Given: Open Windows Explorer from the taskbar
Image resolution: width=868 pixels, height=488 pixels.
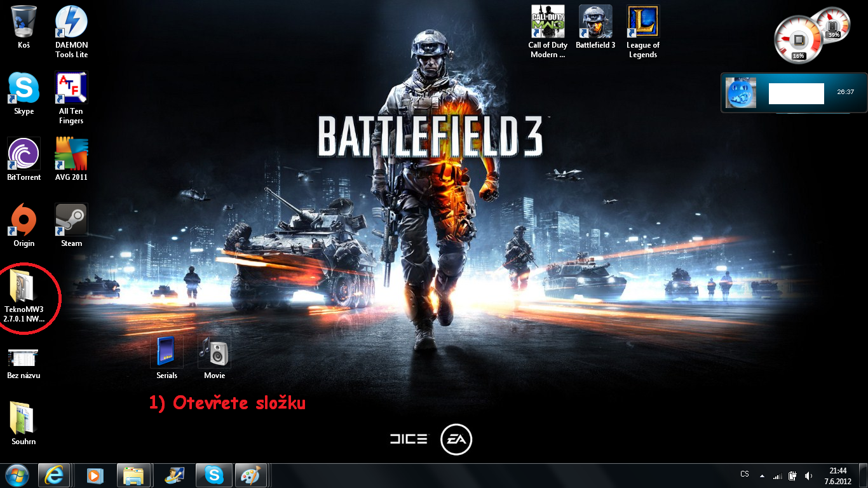Looking at the screenshot, I should (x=133, y=475).
